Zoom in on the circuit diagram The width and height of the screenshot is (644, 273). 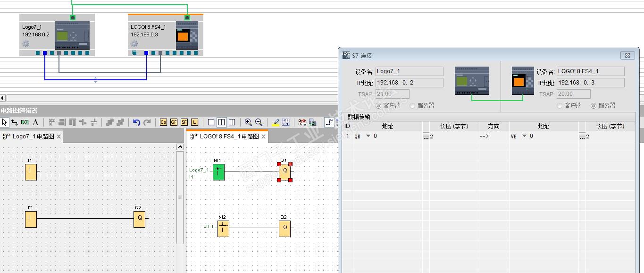[248, 122]
